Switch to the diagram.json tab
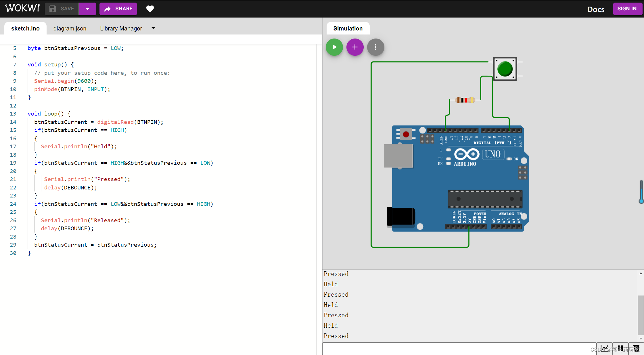Viewport: 644px width, 355px height. [x=70, y=28]
